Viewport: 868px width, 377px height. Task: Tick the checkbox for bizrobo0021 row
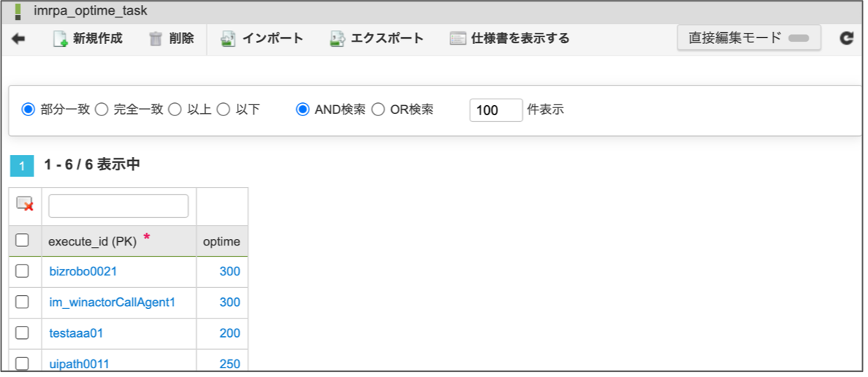22,271
